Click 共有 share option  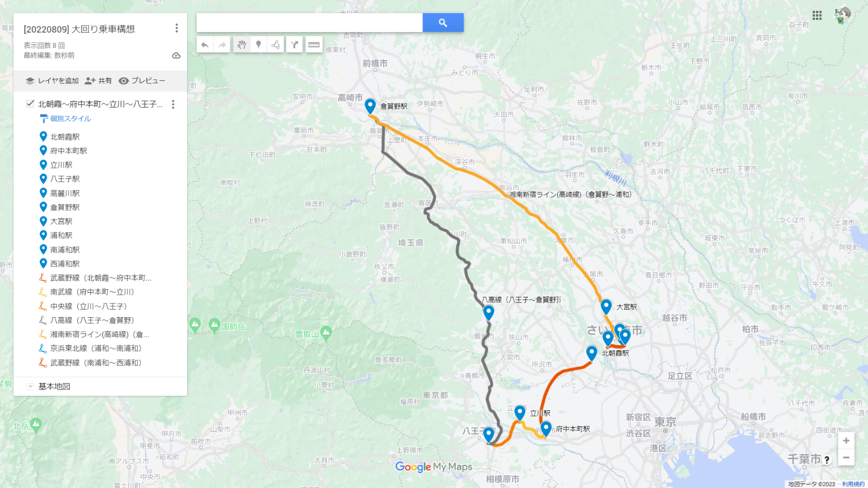coord(98,81)
